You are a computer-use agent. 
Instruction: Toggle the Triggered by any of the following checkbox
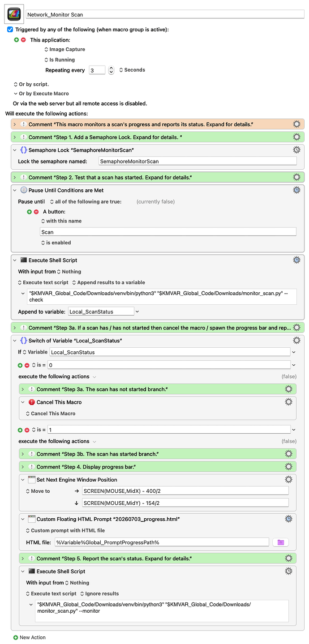[x=10, y=30]
